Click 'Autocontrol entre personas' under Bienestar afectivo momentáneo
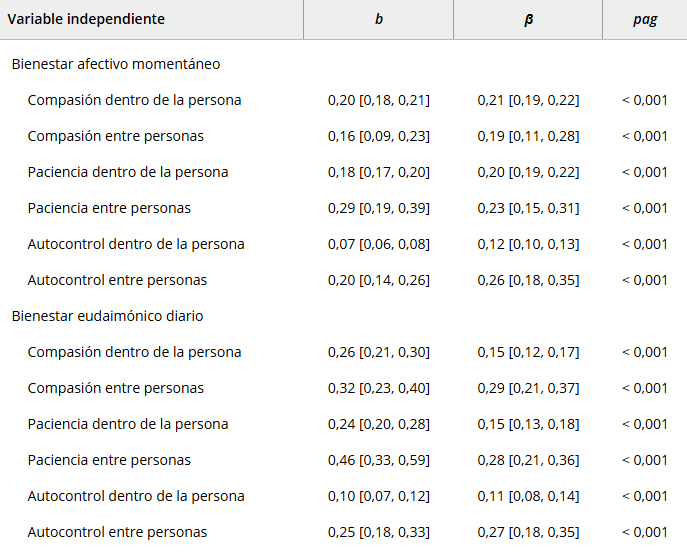This screenshot has height=556, width=687. click(117, 280)
